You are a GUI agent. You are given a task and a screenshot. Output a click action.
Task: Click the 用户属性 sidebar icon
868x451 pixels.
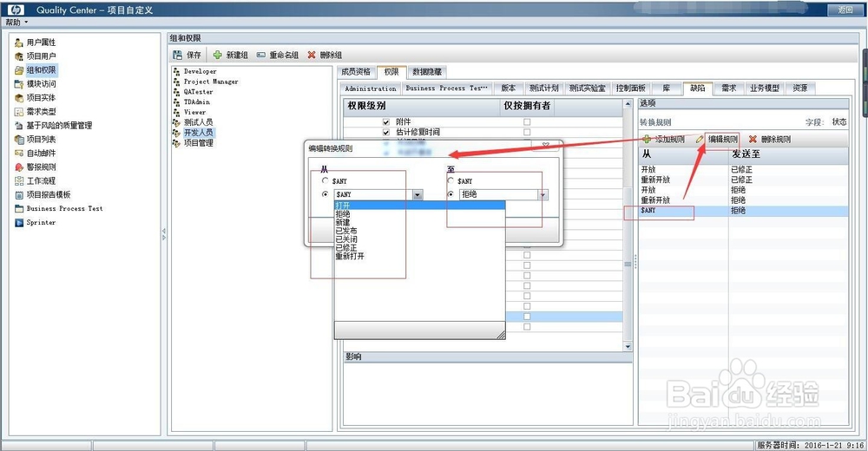coord(19,42)
